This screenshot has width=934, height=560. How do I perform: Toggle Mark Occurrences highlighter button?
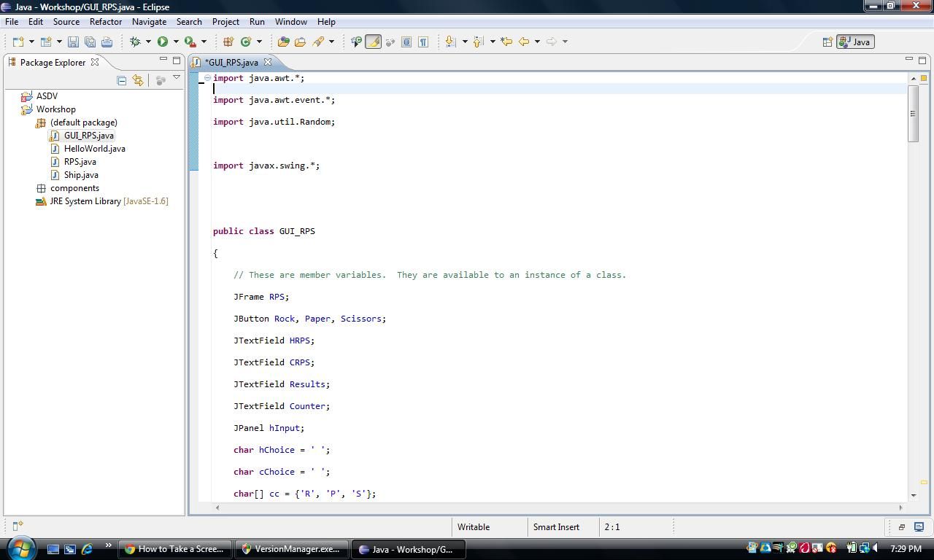pyautogui.click(x=373, y=42)
